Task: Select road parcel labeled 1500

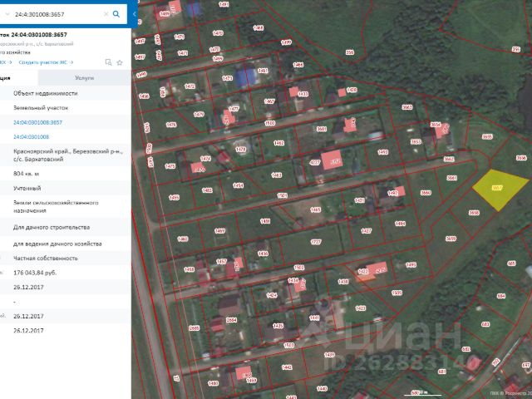Action: click(x=269, y=123)
